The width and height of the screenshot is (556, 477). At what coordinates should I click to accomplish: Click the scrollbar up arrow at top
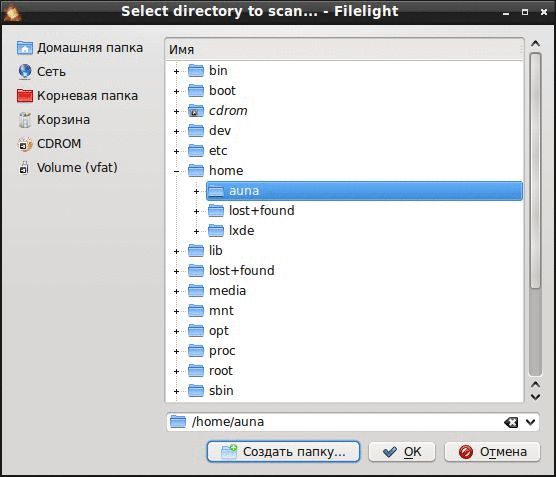[535, 44]
